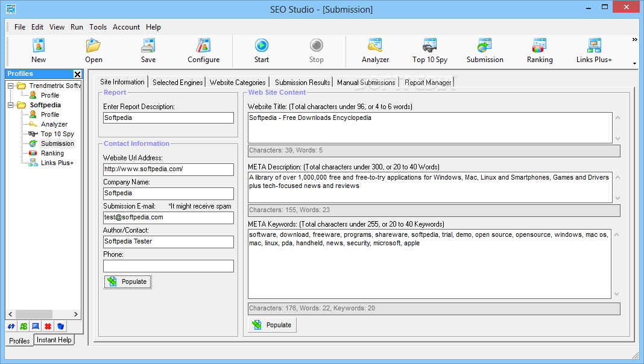The height and width of the screenshot is (364, 644).
Task: Click the META Keywords text box
Action: [429, 264]
